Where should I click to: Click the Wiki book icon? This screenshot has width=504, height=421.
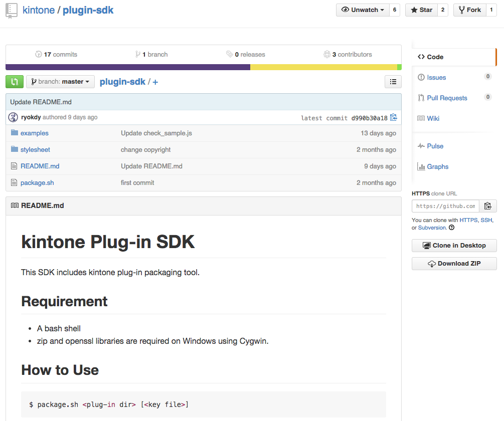click(421, 118)
